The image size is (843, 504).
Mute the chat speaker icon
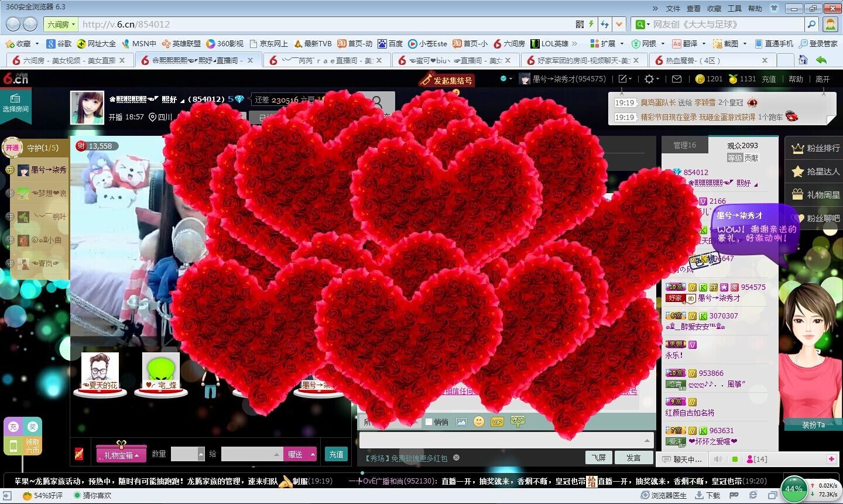pyautogui.click(x=718, y=459)
